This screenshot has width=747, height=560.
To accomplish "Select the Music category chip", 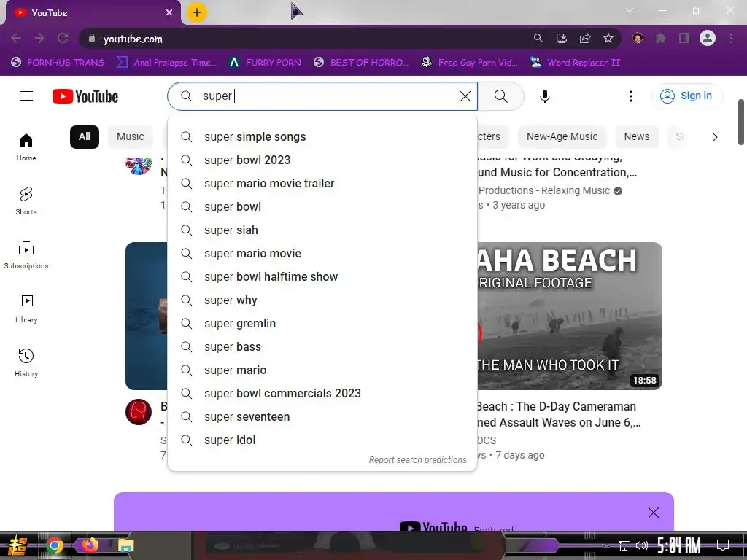I will (x=131, y=137).
